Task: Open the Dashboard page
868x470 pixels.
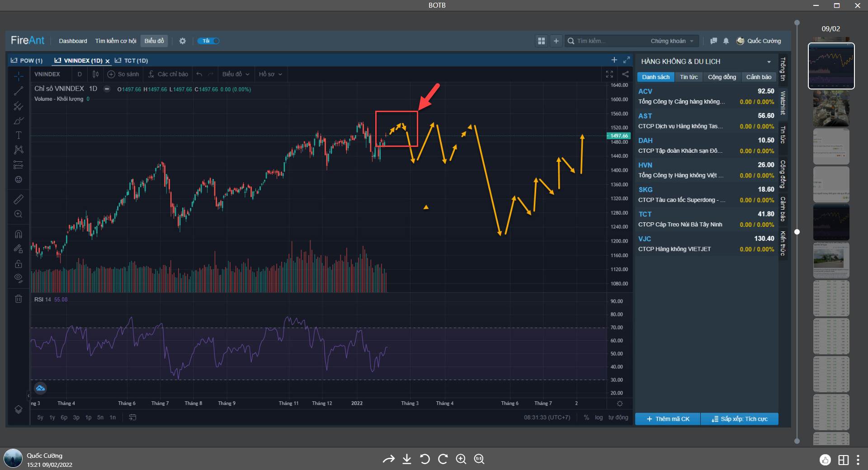Action: 73,41
